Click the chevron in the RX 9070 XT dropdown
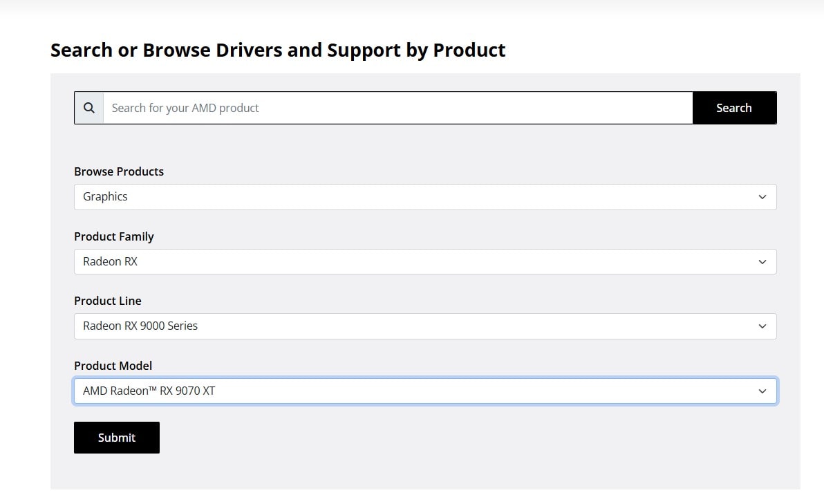Screen dimensions: 824x504 pyautogui.click(x=762, y=391)
